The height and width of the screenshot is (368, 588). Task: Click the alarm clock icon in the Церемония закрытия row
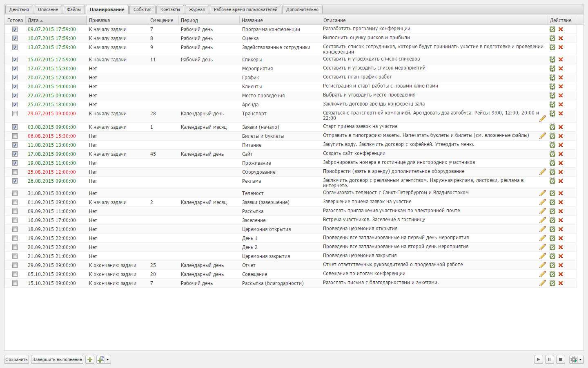552,256
